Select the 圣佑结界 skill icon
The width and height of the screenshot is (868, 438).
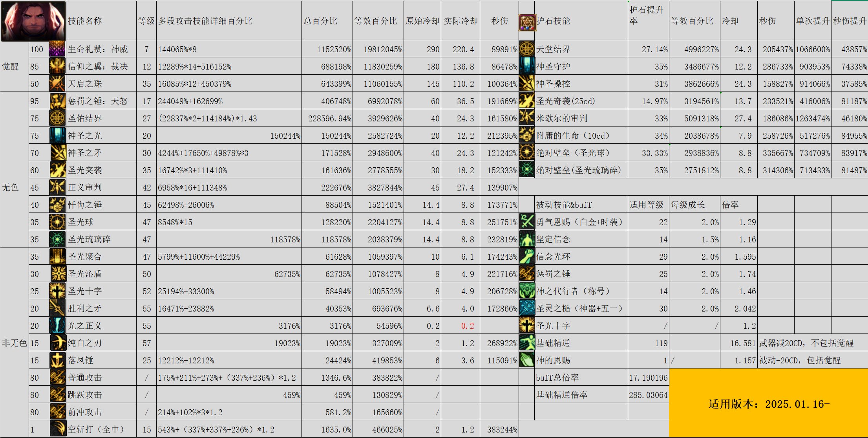[x=57, y=118]
